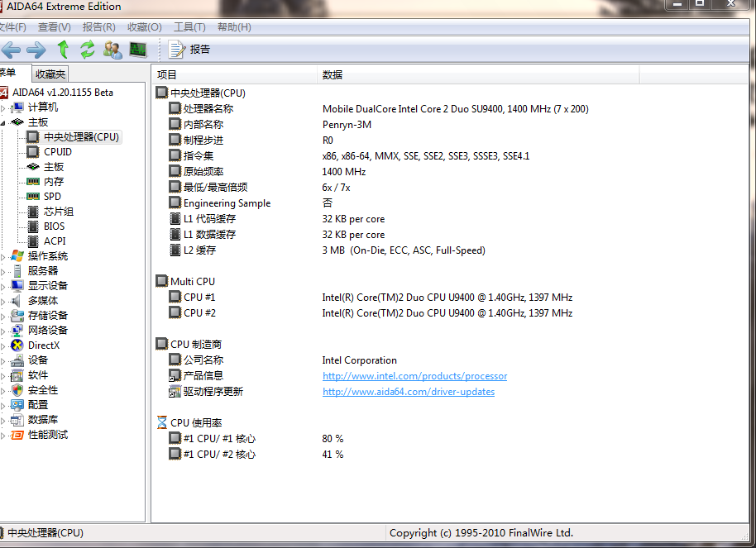Click the ACPI chip icon

point(33,241)
